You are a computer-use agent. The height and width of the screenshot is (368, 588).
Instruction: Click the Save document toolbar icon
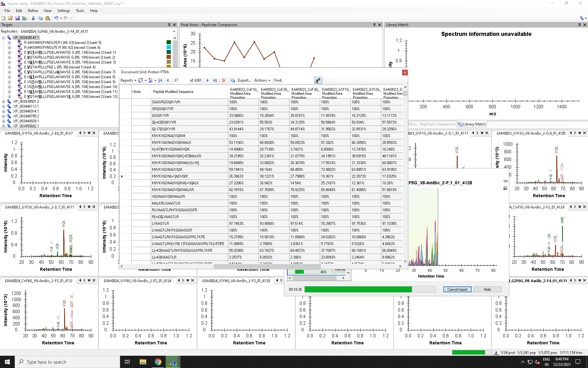pyautogui.click(x=17, y=18)
